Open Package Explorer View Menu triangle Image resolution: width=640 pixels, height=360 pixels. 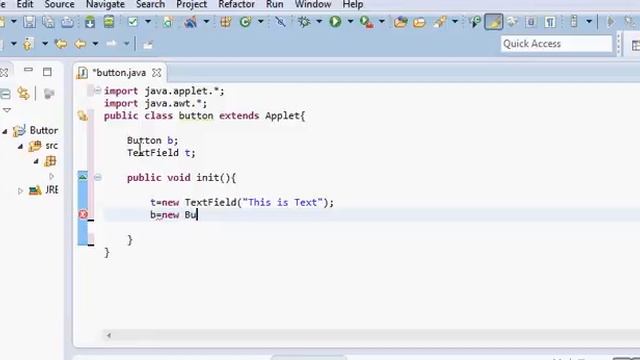pyautogui.click(x=7, y=110)
